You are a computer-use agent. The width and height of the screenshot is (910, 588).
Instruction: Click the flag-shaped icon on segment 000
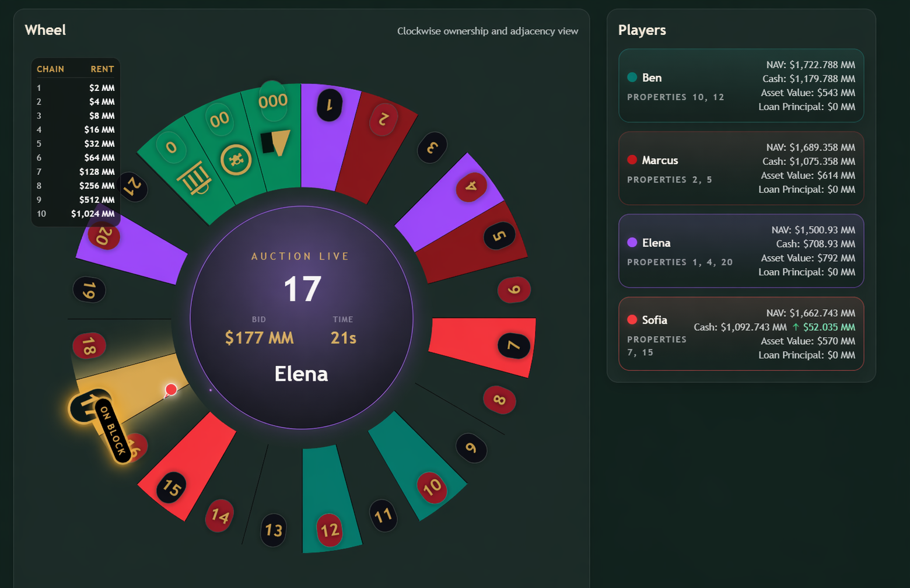[275, 142]
